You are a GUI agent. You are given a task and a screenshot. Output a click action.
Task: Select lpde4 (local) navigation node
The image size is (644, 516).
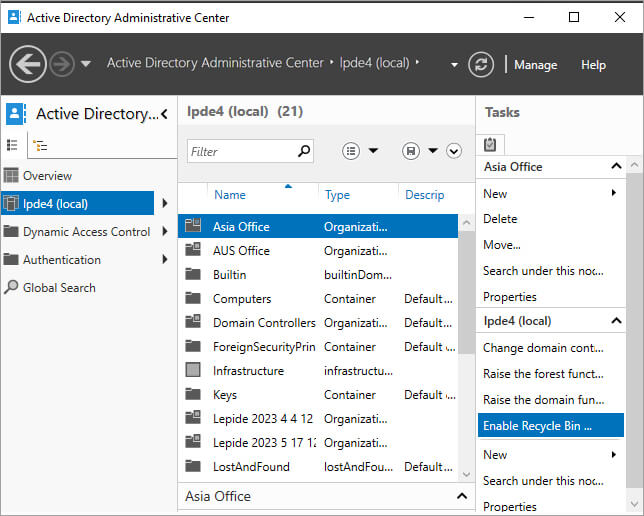pos(78,203)
